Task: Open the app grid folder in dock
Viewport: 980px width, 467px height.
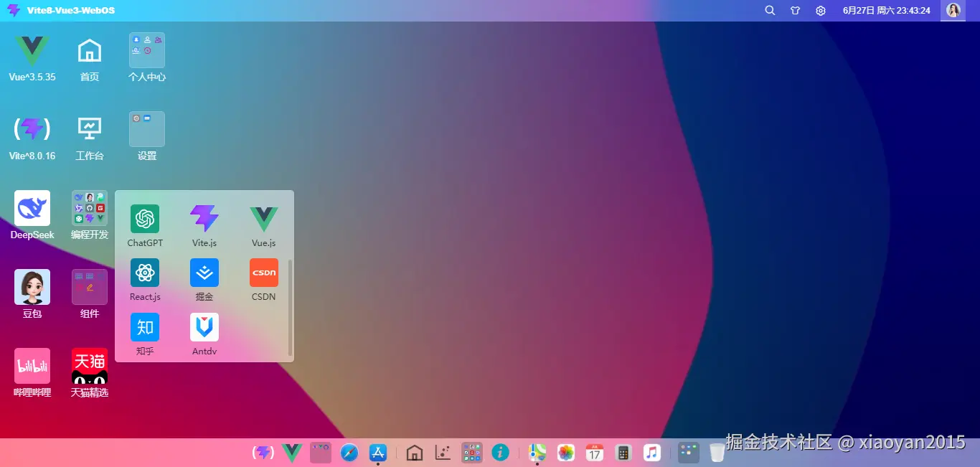Action: 471,453
